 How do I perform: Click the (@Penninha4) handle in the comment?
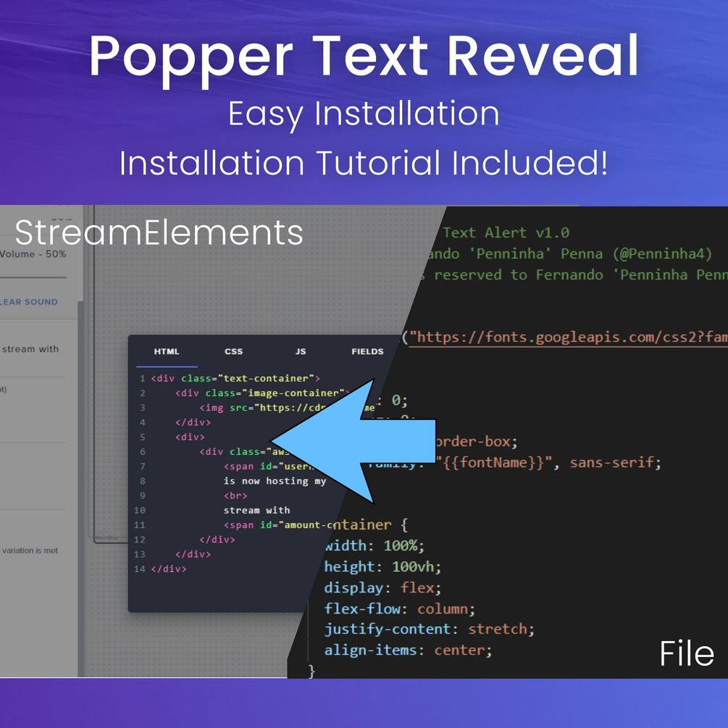(663, 254)
